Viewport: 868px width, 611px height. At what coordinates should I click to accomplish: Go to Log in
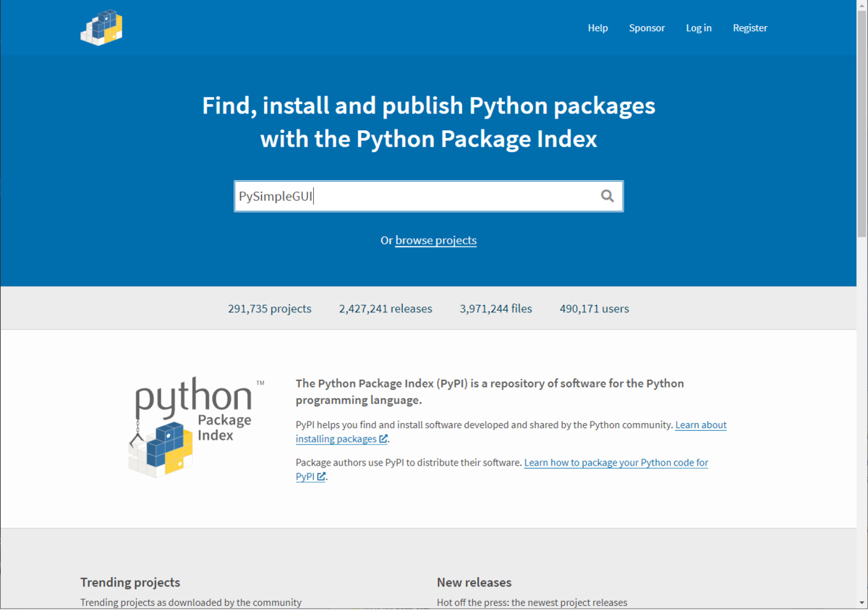tap(699, 27)
